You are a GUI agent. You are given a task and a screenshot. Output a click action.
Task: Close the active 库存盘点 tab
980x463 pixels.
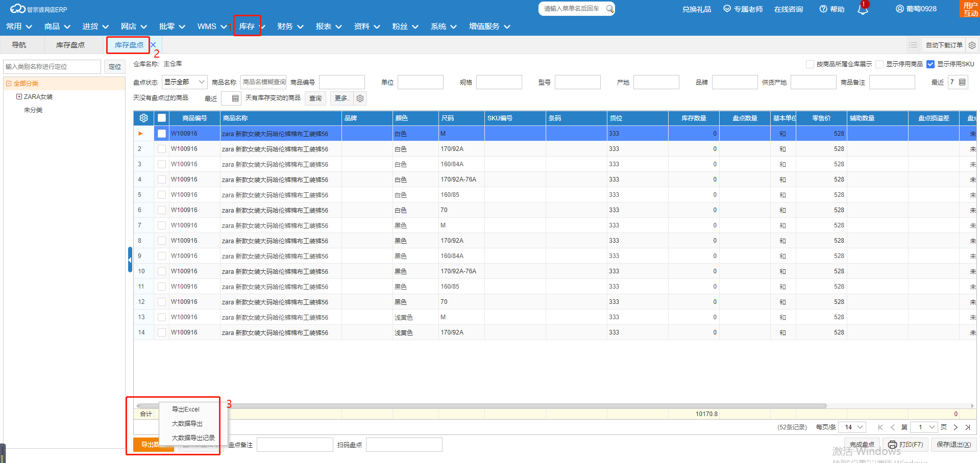[153, 45]
